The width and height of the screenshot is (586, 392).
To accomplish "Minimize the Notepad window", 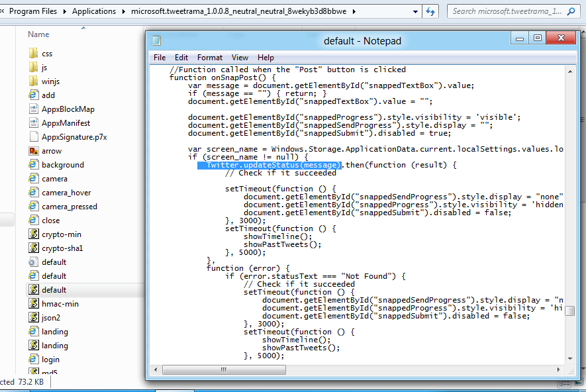I will click(520, 38).
